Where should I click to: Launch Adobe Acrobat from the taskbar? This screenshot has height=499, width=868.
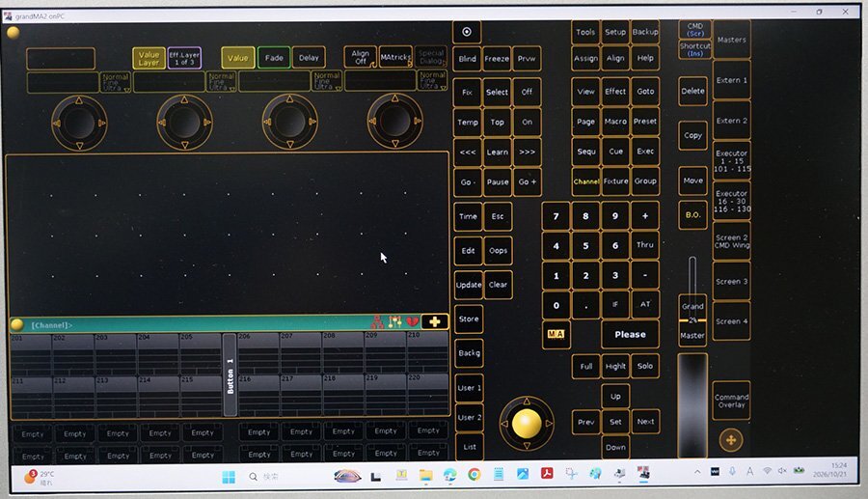point(547,474)
